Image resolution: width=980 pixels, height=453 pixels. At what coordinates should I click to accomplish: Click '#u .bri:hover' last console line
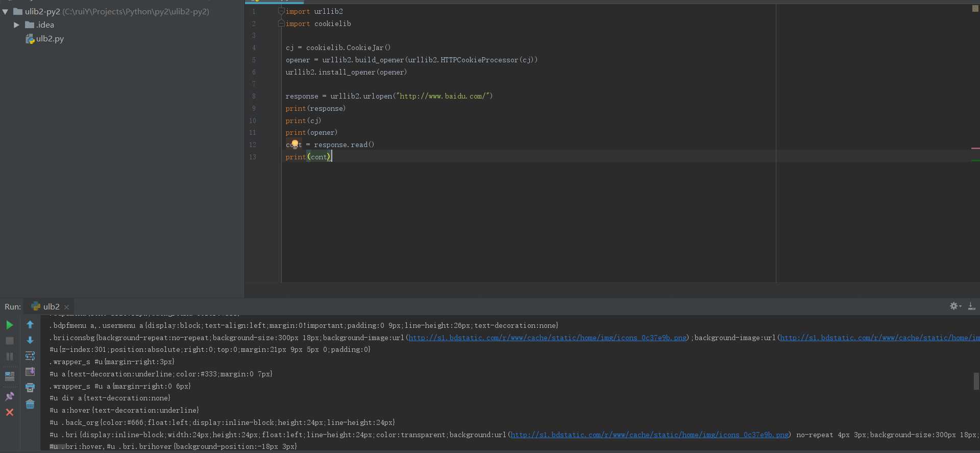point(173,446)
